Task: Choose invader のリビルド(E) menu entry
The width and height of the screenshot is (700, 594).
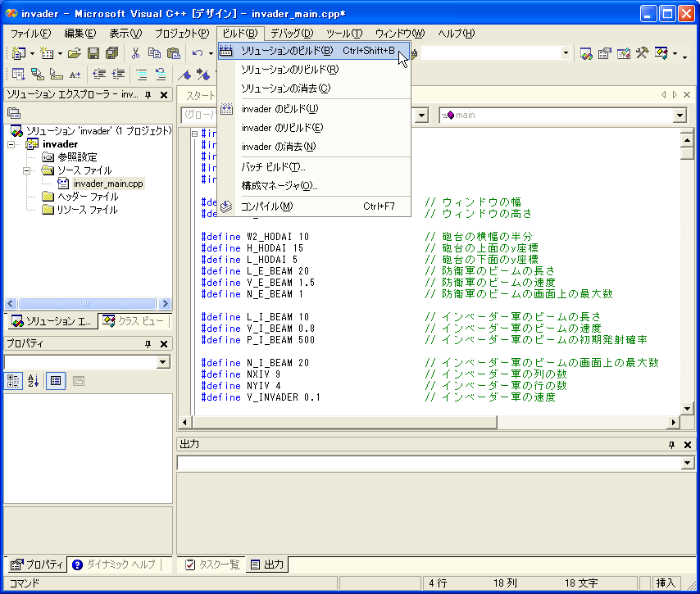Action: (314, 128)
